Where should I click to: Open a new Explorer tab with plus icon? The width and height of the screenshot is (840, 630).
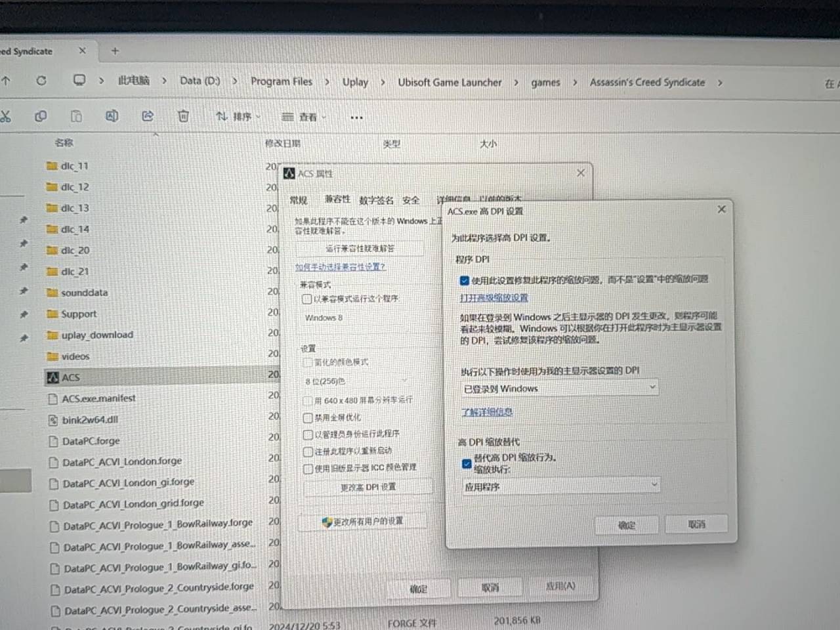115,51
